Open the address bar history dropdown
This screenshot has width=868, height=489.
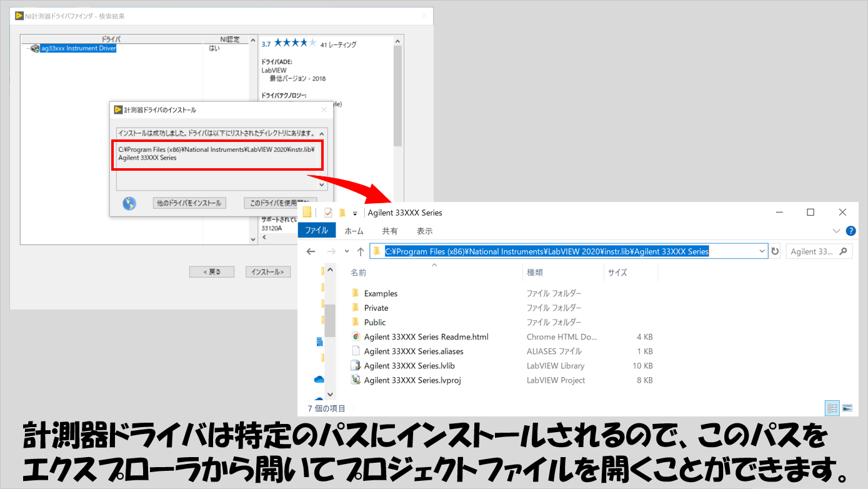pyautogui.click(x=762, y=251)
